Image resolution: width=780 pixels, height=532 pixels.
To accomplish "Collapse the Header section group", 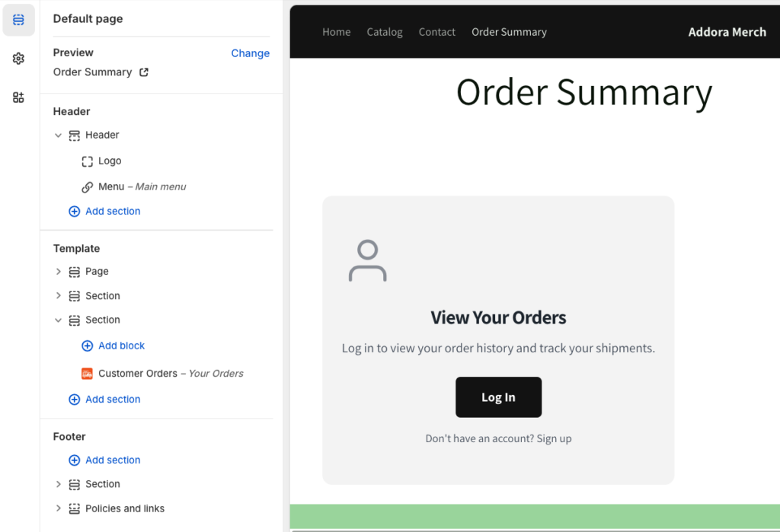I will (x=59, y=135).
